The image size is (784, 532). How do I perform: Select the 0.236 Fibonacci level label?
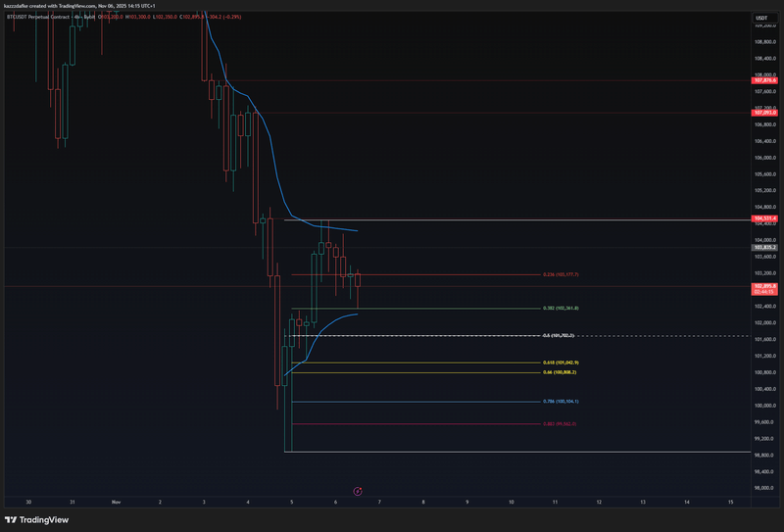[x=561, y=274]
